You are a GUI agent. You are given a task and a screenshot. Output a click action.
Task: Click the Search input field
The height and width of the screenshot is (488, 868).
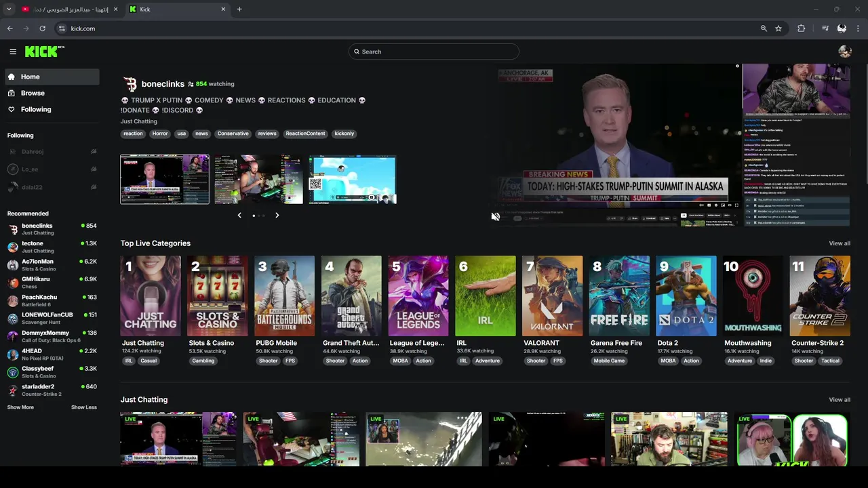434,52
